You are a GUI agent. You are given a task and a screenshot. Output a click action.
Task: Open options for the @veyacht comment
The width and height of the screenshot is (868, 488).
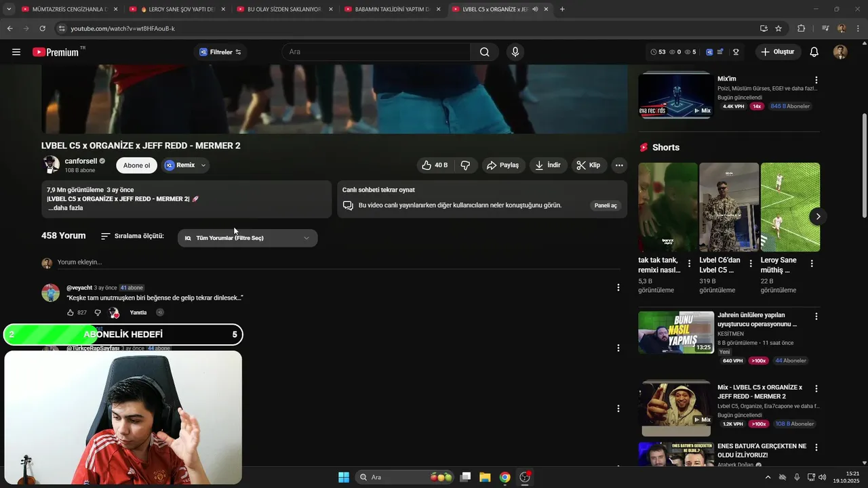click(x=618, y=287)
